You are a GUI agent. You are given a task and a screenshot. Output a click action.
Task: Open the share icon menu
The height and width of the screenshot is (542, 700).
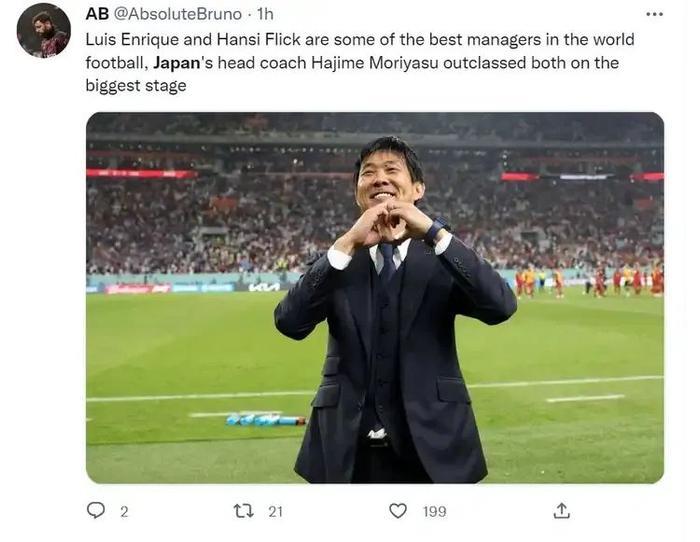[x=562, y=510]
